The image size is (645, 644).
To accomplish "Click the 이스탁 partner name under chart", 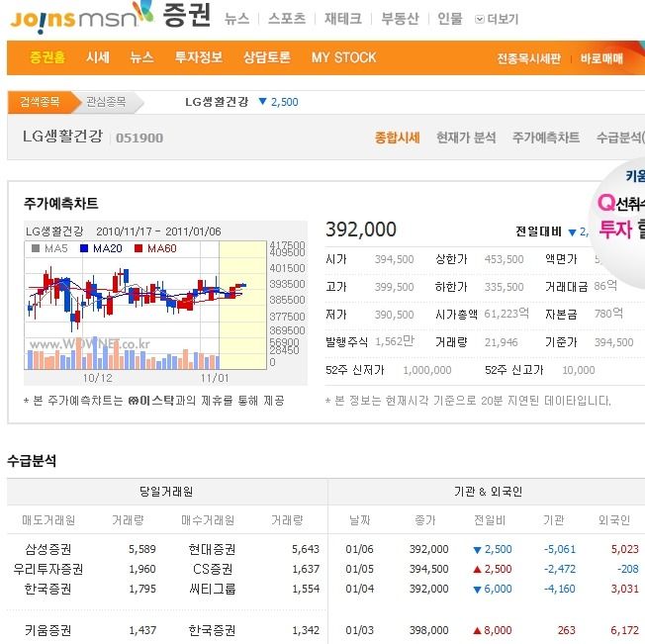I will click(x=151, y=401).
